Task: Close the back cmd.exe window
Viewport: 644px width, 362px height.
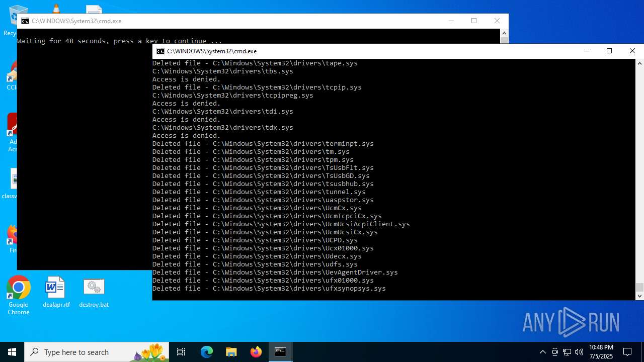Action: (497, 21)
